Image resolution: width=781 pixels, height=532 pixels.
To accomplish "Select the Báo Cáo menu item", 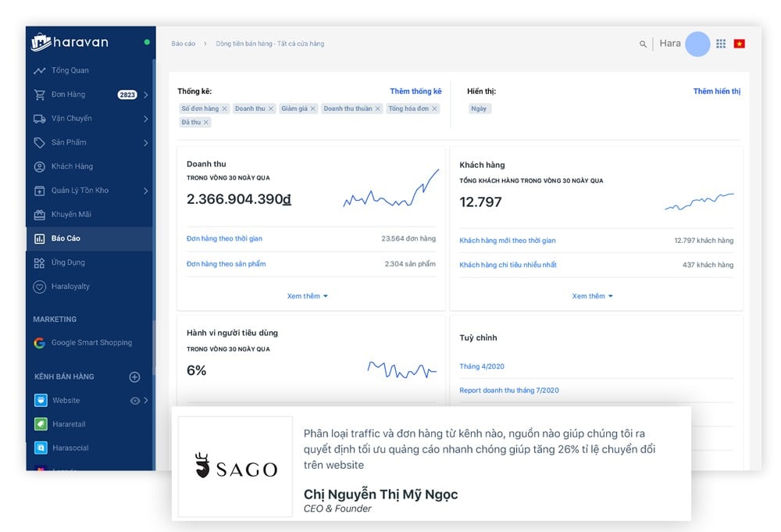I will 90,238.
